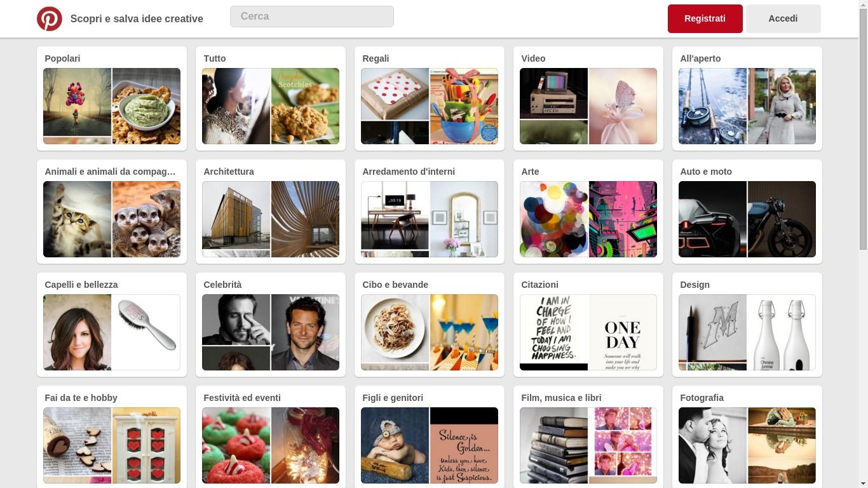868x488 pixels.
Task: Open the stacked books image in Film, musica e libri
Action: click(x=553, y=445)
